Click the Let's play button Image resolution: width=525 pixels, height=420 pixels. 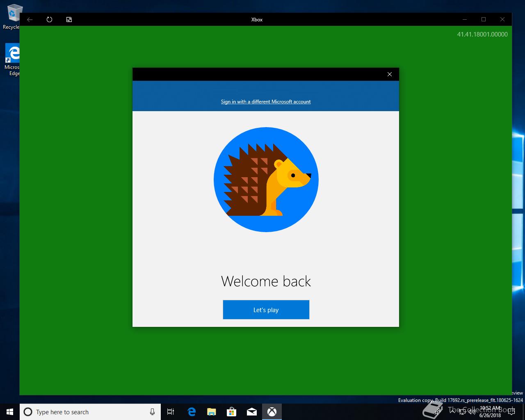[266, 310]
